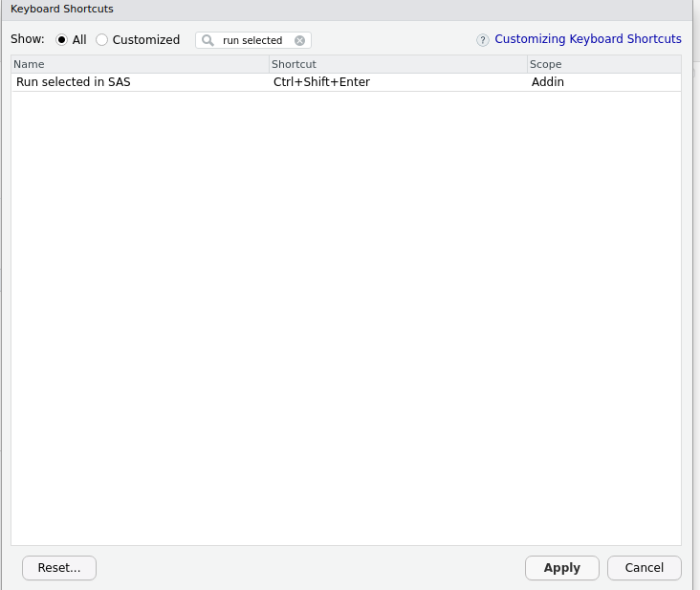Viewport: 700px width, 590px height.
Task: Click the help question mark icon
Action: click(483, 40)
